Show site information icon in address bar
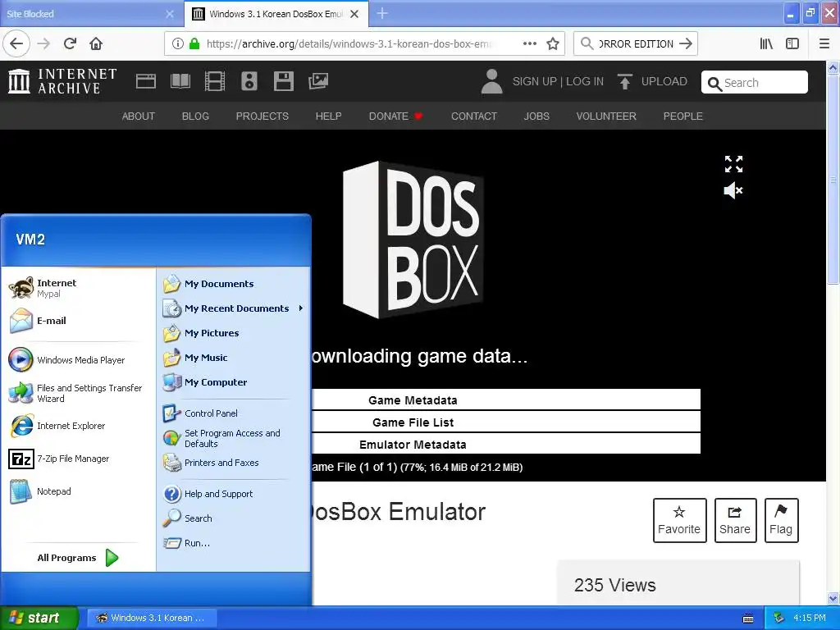The width and height of the screenshot is (840, 630). (x=178, y=43)
